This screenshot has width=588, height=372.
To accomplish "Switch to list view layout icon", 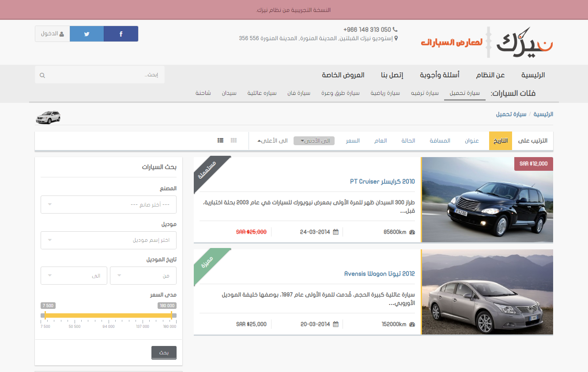I will point(220,140).
